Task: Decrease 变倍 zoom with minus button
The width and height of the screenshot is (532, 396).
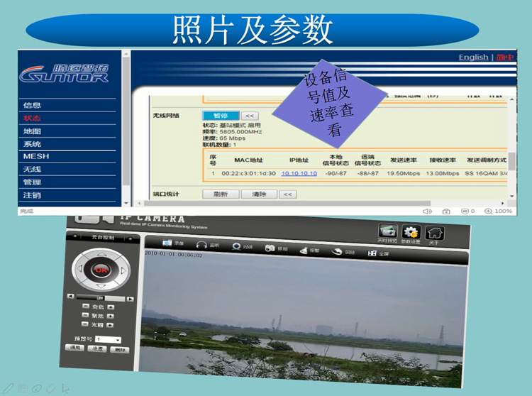Action: click(85, 306)
